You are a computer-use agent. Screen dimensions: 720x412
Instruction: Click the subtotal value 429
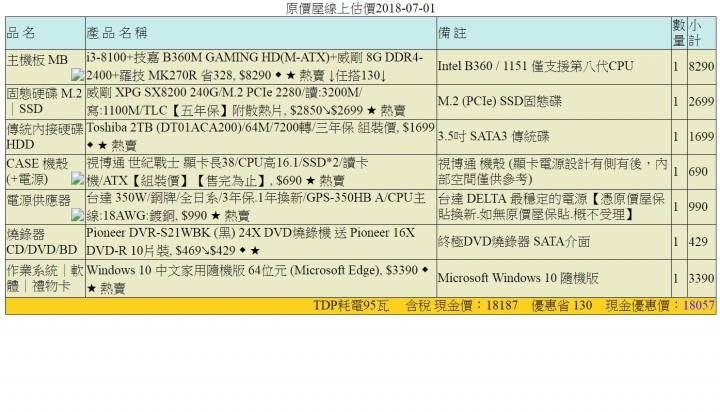tap(698, 241)
